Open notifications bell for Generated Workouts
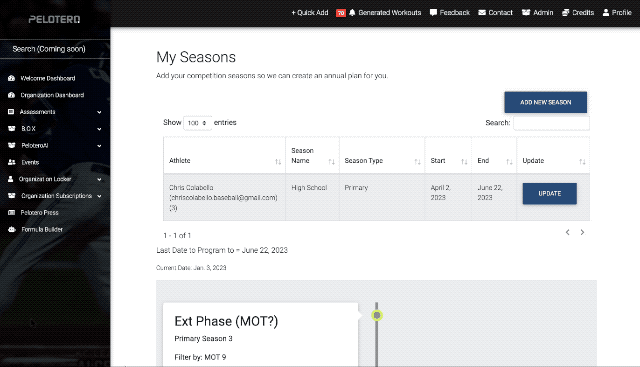This screenshot has height=367, width=640. (x=352, y=13)
